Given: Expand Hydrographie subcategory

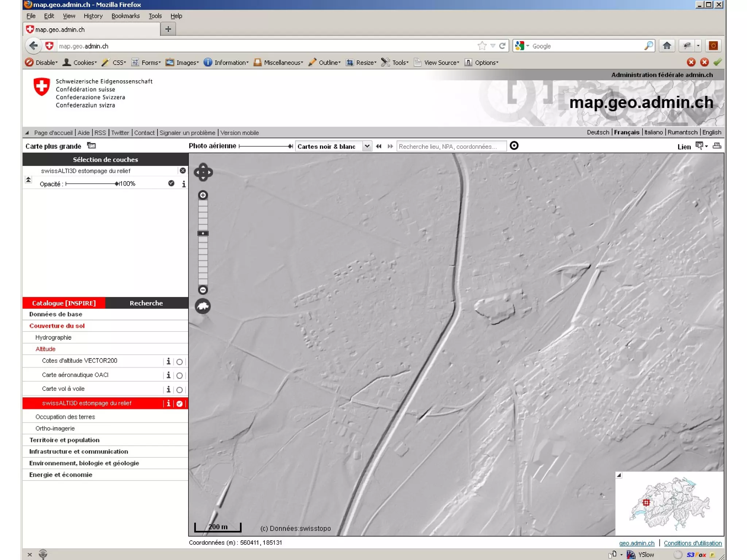Looking at the screenshot, I should coord(53,338).
